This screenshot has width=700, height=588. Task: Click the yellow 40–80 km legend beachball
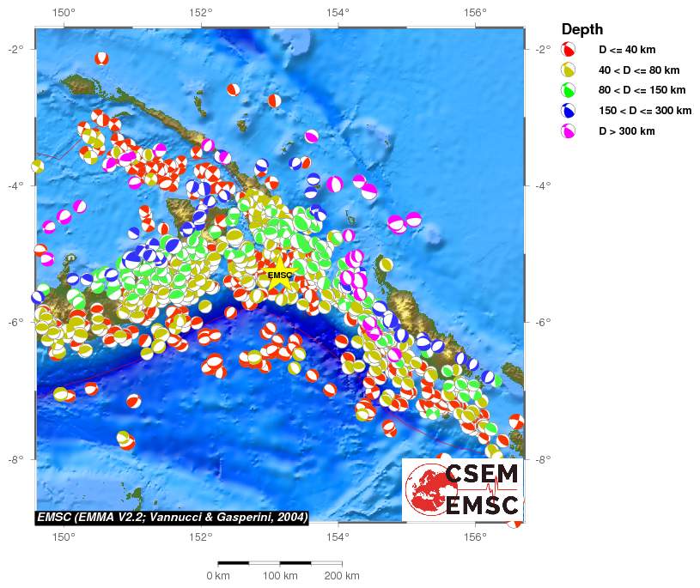coord(568,70)
